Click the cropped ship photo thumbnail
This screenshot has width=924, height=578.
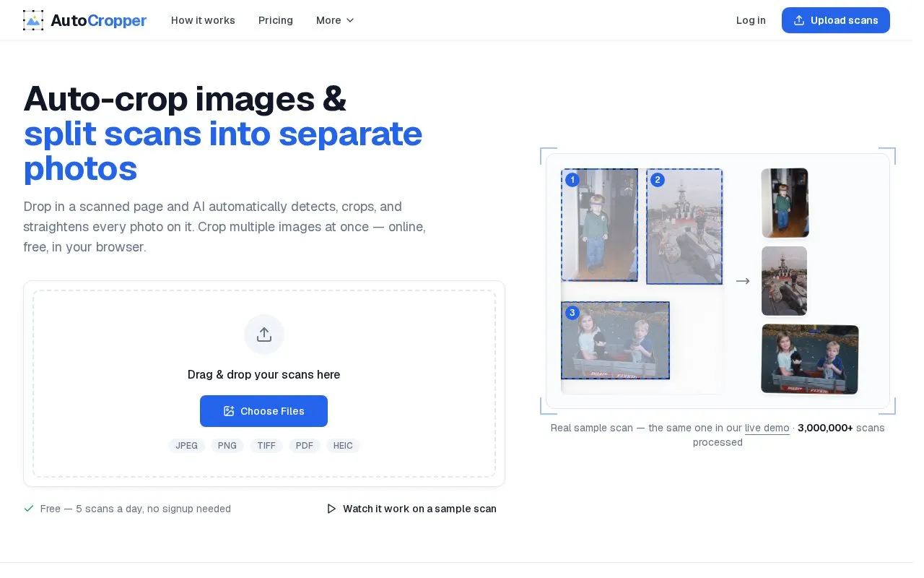click(x=784, y=281)
